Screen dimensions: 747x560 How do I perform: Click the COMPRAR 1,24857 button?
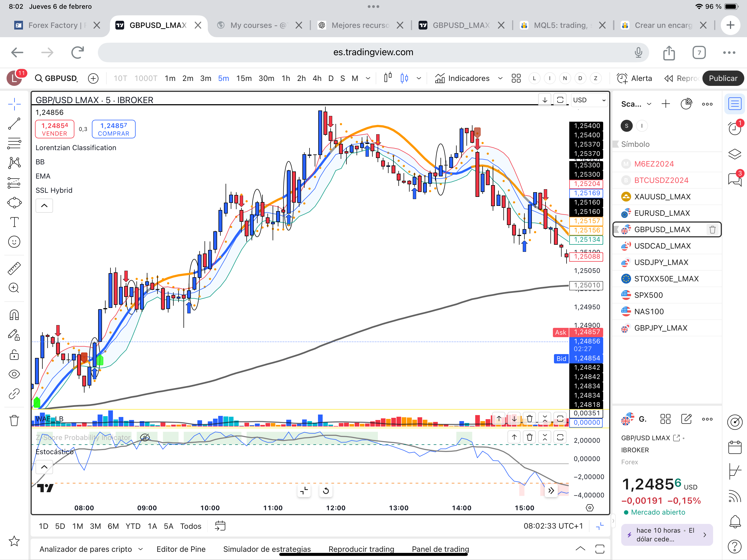point(113,129)
